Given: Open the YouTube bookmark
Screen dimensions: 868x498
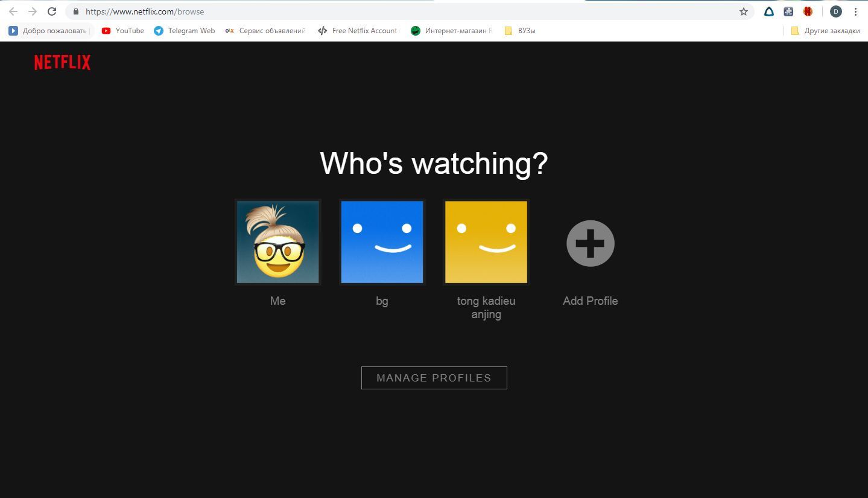Looking at the screenshot, I should pos(123,31).
